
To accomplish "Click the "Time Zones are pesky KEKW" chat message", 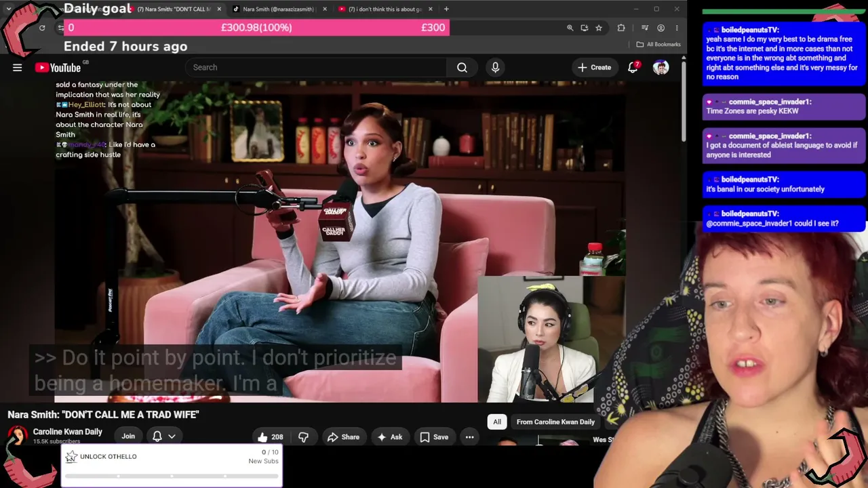I will (784, 106).
